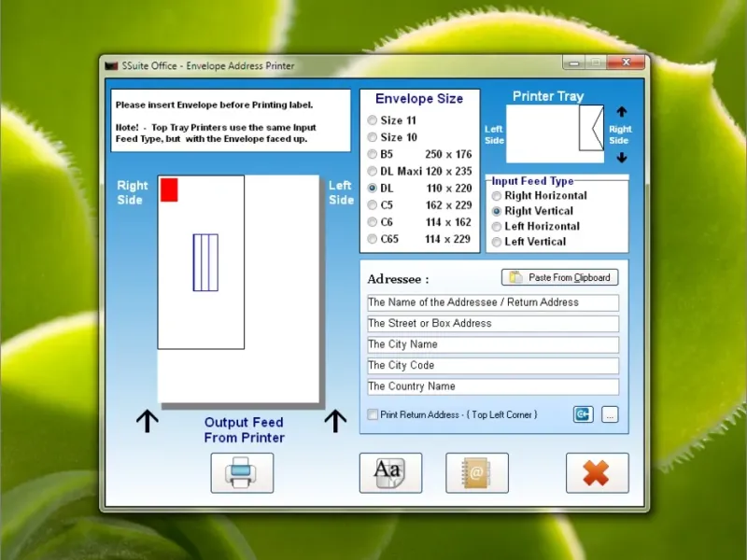Click the left output feed up arrow
The image size is (747, 560).
pos(148,421)
